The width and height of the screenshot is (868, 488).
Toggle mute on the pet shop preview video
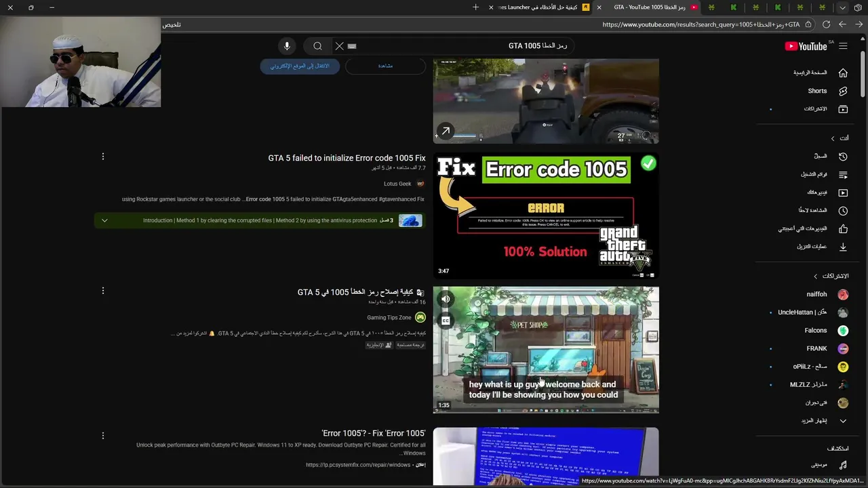[x=446, y=299]
